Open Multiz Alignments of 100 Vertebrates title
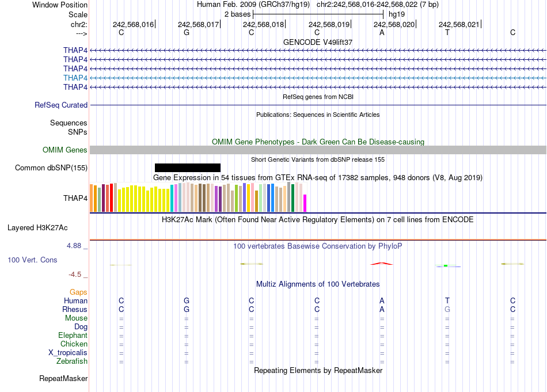Screen dimensions: 547x392 tap(318, 284)
